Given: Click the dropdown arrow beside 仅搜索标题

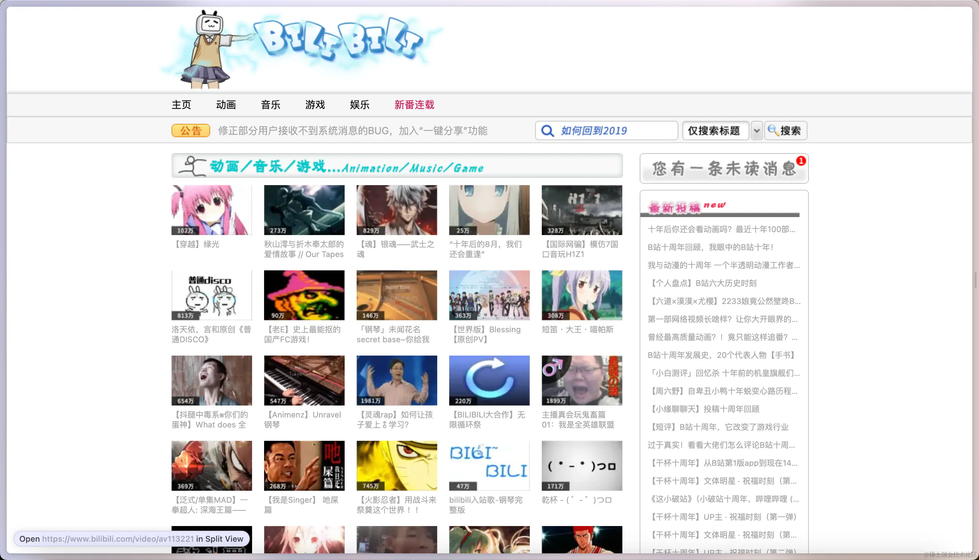Looking at the screenshot, I should click(756, 131).
